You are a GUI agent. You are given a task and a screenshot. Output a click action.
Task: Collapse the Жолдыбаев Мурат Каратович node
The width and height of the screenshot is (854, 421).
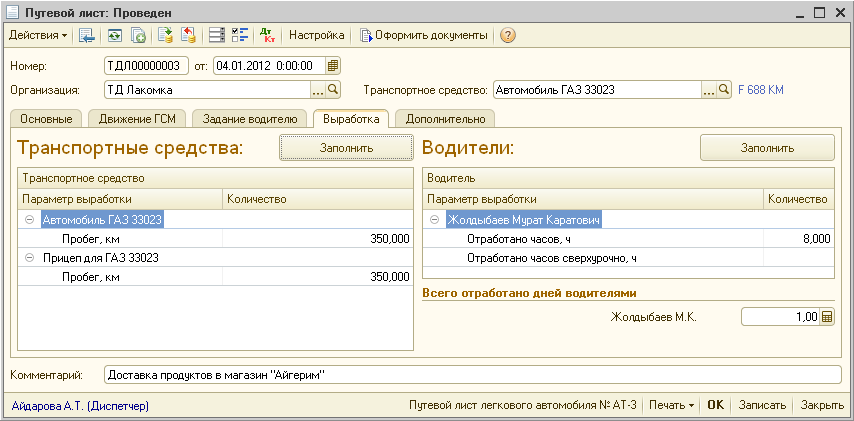(435, 219)
